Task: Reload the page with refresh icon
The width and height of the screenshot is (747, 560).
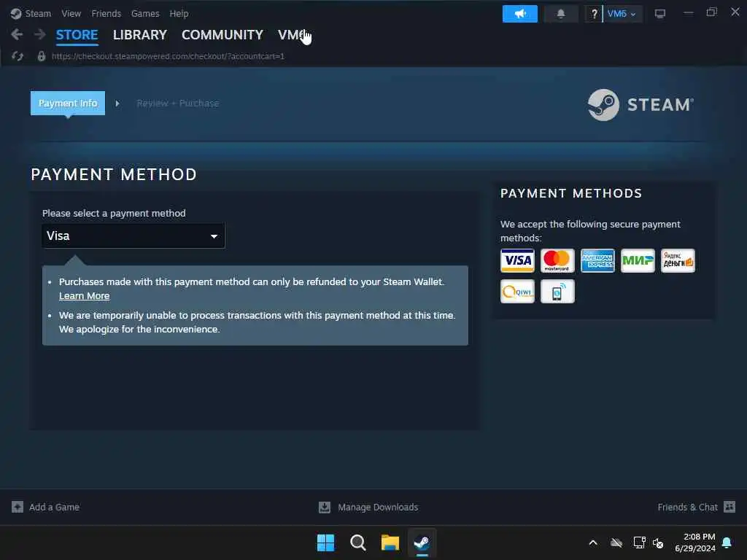Action: click(18, 56)
